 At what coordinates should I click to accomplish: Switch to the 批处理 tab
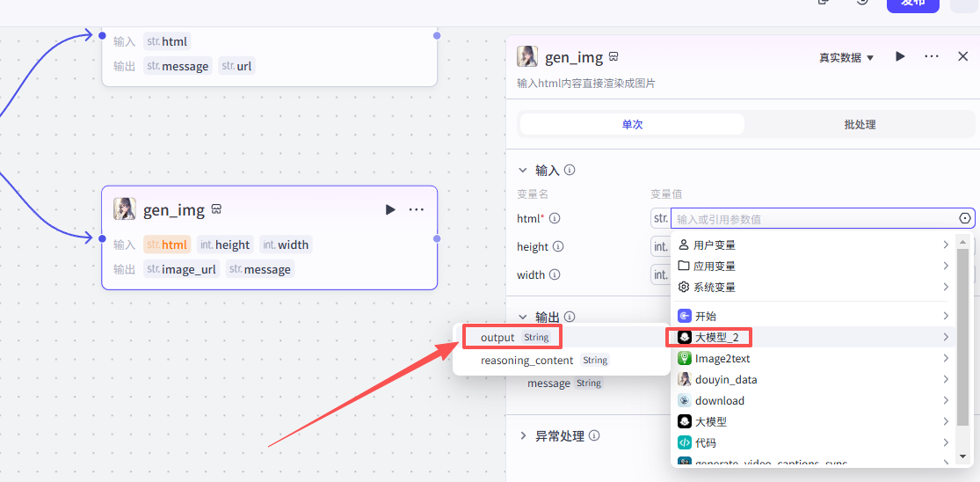860,125
